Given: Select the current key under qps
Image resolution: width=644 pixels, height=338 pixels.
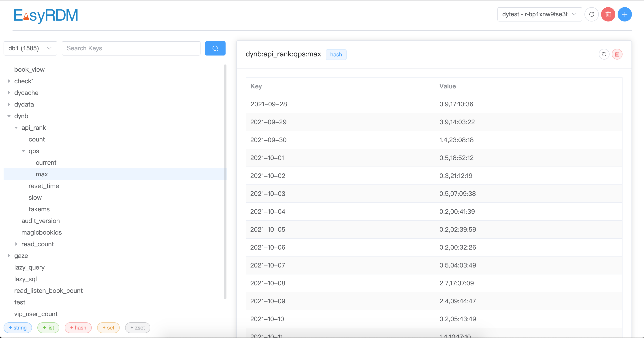Looking at the screenshot, I should coord(46,162).
